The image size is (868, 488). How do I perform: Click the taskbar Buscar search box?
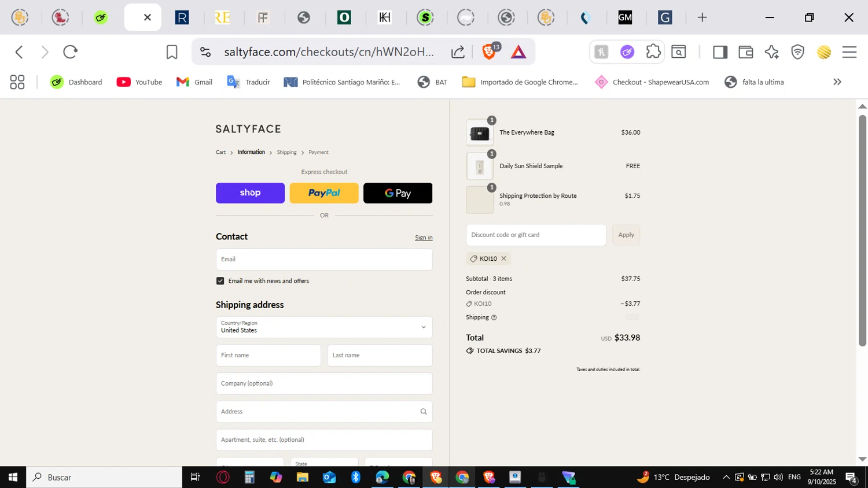point(104,478)
